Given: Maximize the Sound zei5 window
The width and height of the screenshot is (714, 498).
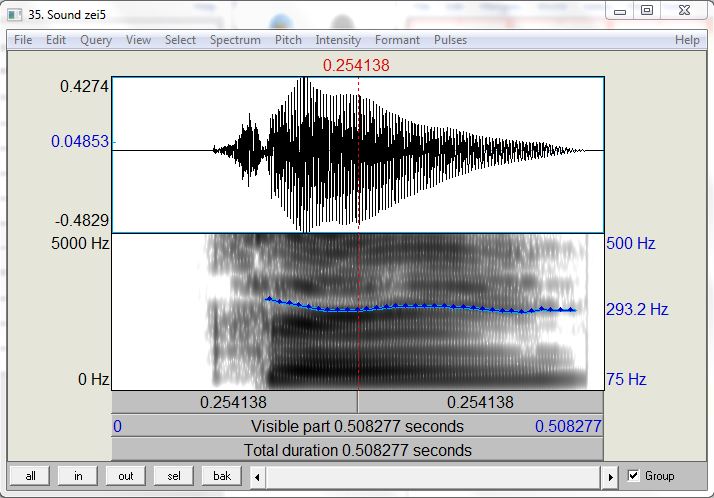Looking at the screenshot, I should click(647, 10).
